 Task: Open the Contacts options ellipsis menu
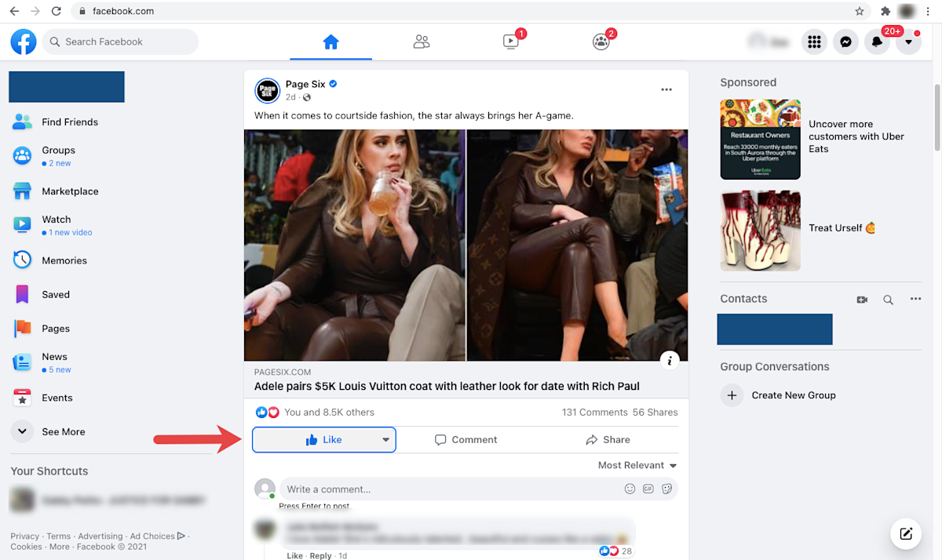(915, 299)
